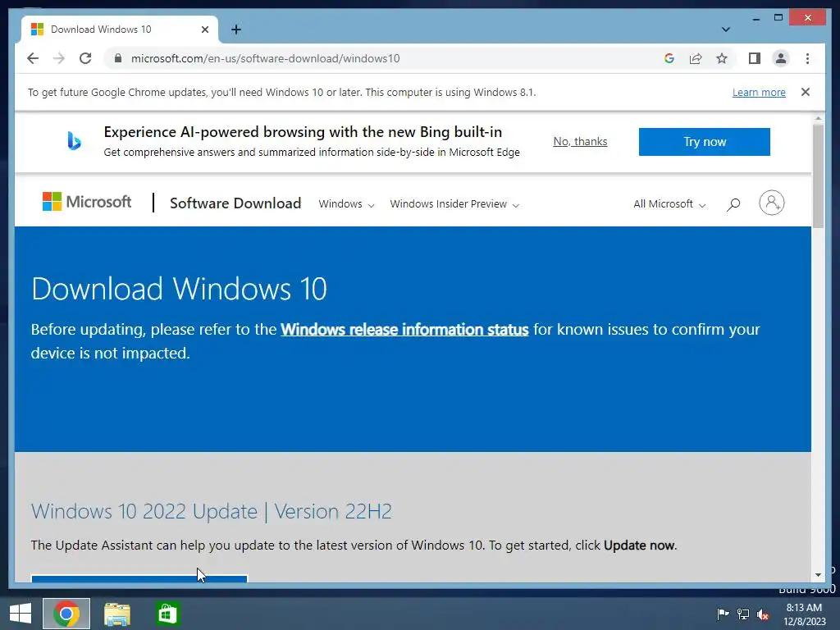Close the Download Windows 10 tab
This screenshot has width=840, height=630.
pos(204,30)
